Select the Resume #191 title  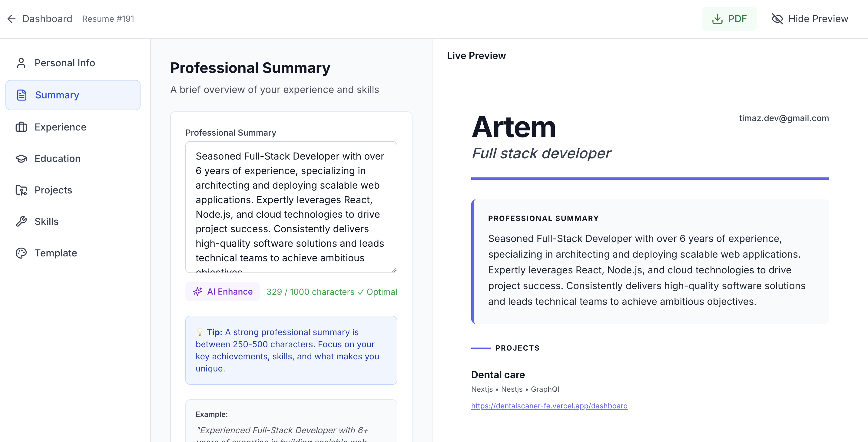pyautogui.click(x=108, y=18)
